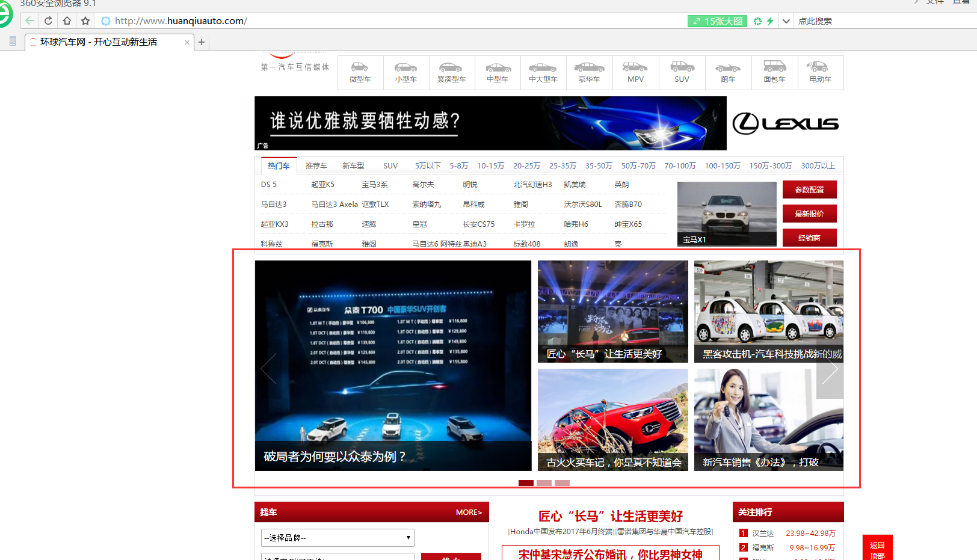The image size is (977, 560).
Task: Select the 10-15万 price tab
Action: (x=490, y=166)
